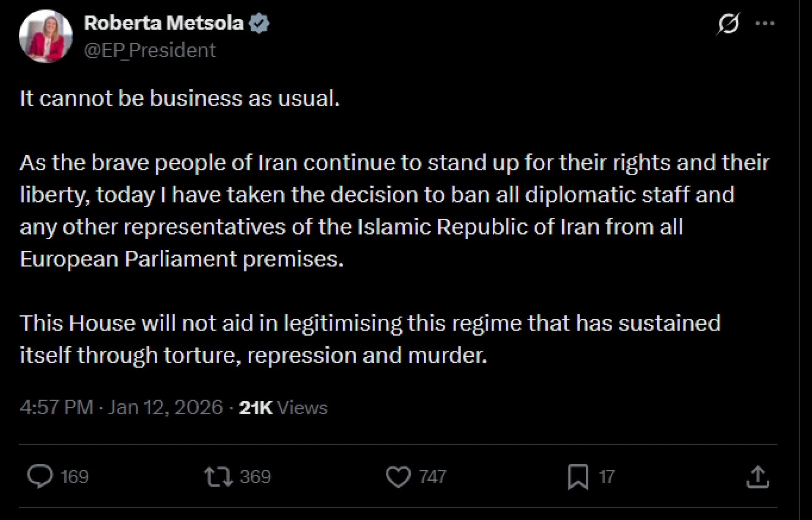The image size is (812, 520).
Task: Open the three-dot more options menu
Action: point(765,24)
